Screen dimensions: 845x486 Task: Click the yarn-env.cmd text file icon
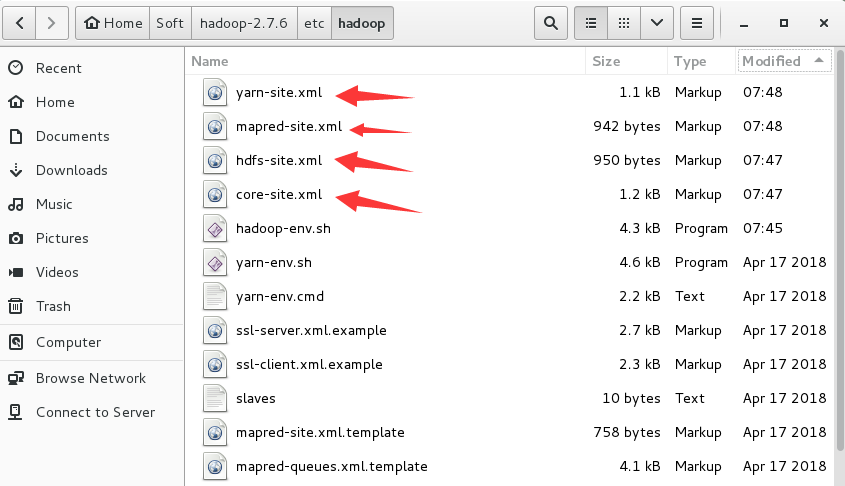point(214,296)
